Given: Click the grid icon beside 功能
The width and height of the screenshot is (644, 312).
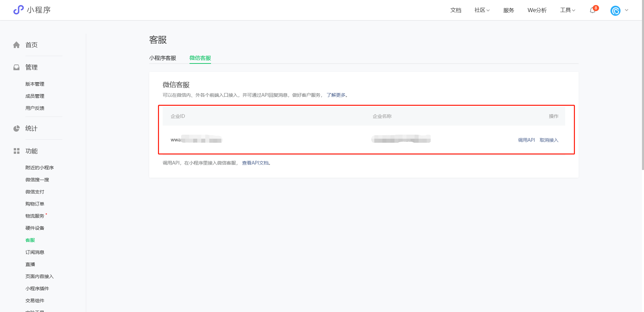Looking at the screenshot, I should click(16, 151).
